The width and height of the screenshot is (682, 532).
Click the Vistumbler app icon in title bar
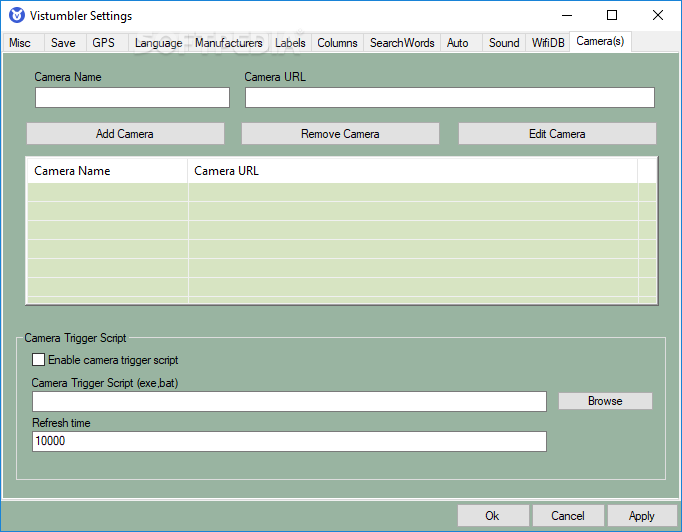point(17,15)
